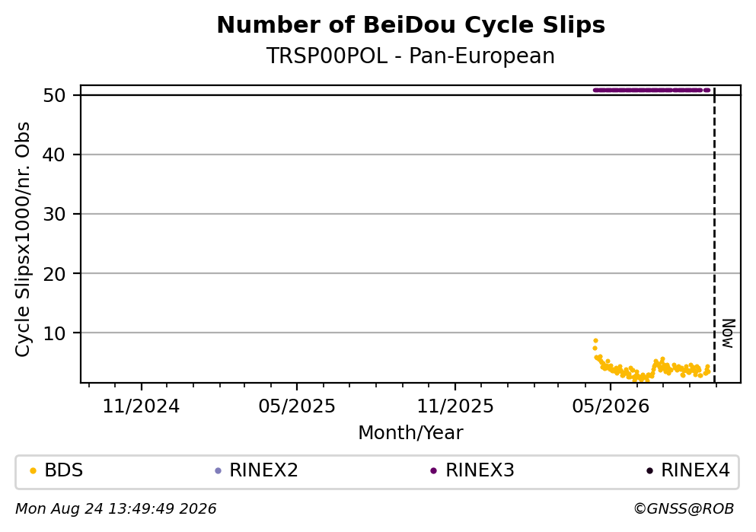Select the RINEX2 legend label
The height and width of the screenshot is (532, 756).
pyautogui.click(x=263, y=470)
